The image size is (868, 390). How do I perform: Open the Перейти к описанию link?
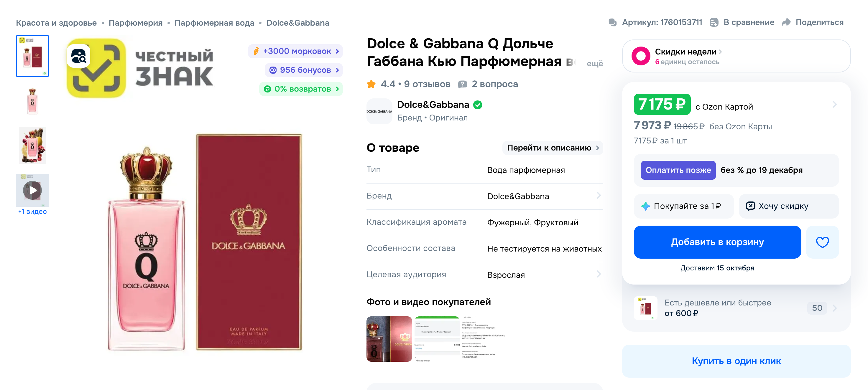point(553,148)
